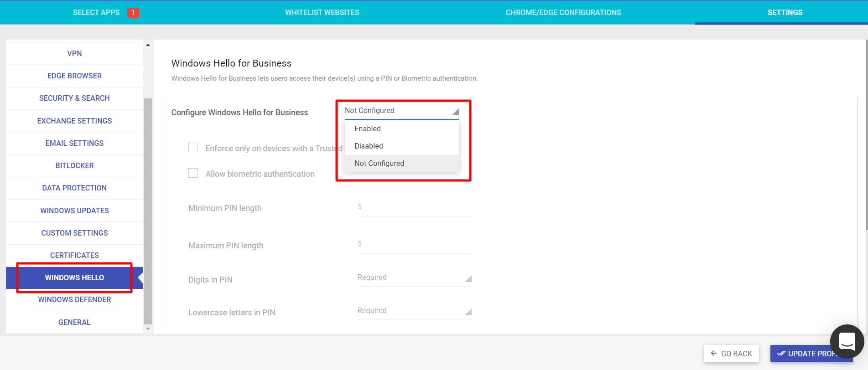Open VPN settings section
868x370 pixels.
coord(74,53)
